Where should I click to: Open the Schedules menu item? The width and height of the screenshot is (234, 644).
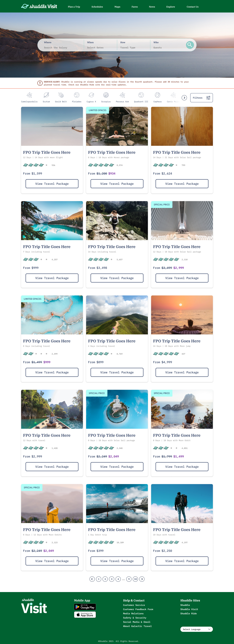[x=97, y=7]
